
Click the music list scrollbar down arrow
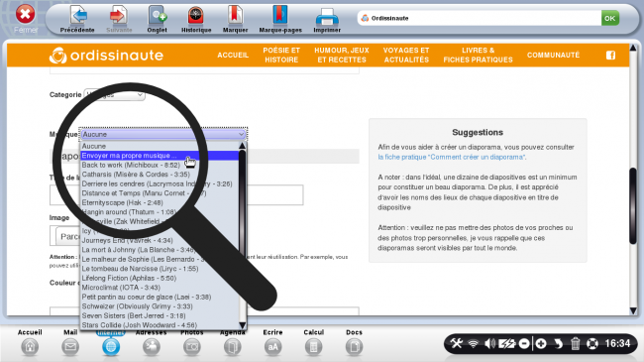[x=243, y=325]
